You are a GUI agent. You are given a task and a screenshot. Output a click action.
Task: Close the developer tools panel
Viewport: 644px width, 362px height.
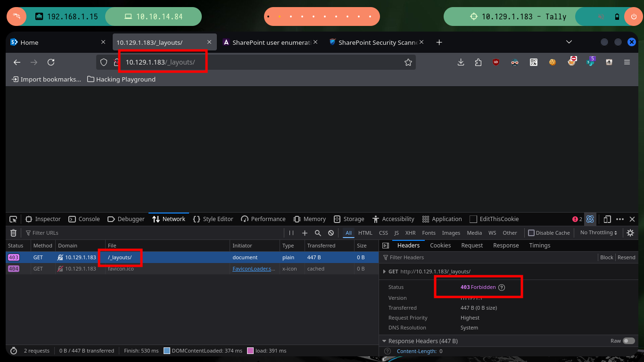point(632,219)
